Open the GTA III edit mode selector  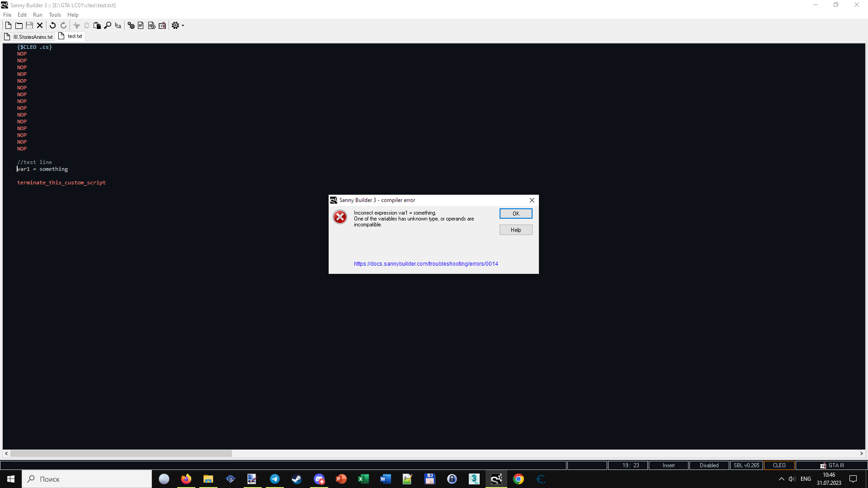(x=833, y=465)
